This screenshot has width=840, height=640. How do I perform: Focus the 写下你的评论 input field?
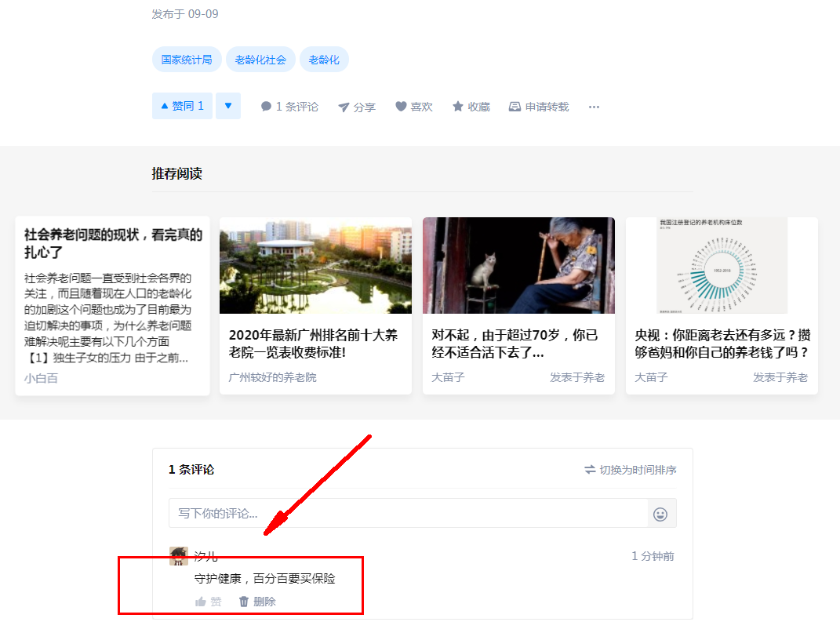pos(408,513)
